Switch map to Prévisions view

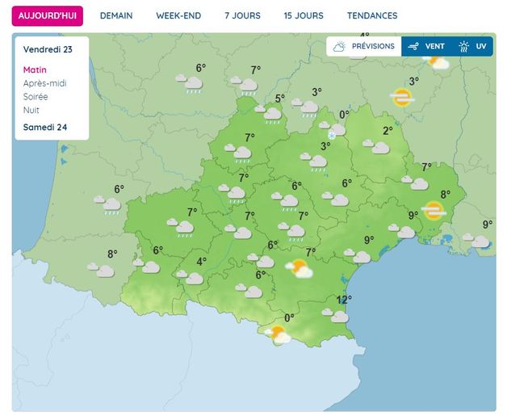(364, 47)
